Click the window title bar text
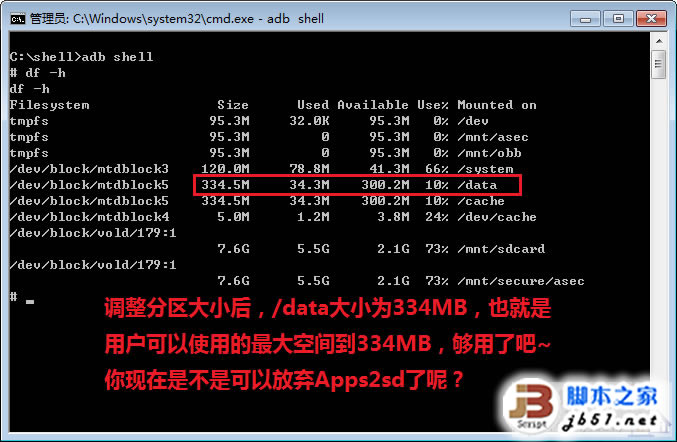This screenshot has height=442, width=677. [x=177, y=19]
